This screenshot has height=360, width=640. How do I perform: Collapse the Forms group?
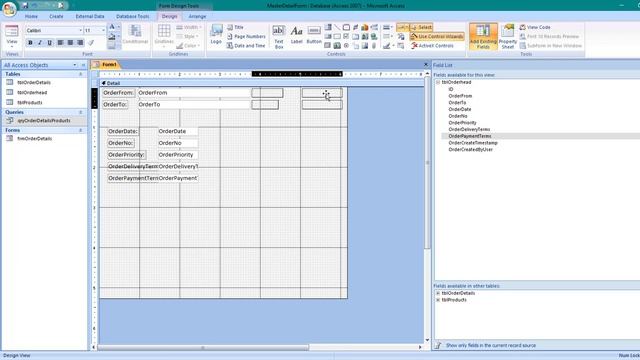[80, 130]
